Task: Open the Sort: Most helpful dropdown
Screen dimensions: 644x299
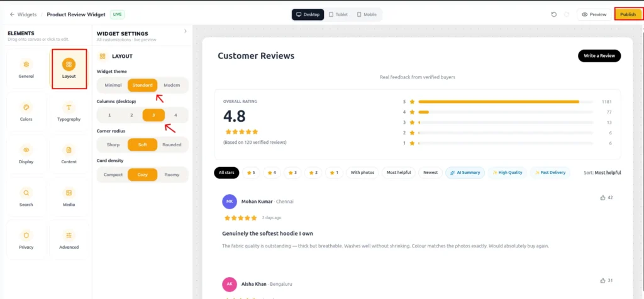Action: click(x=602, y=173)
